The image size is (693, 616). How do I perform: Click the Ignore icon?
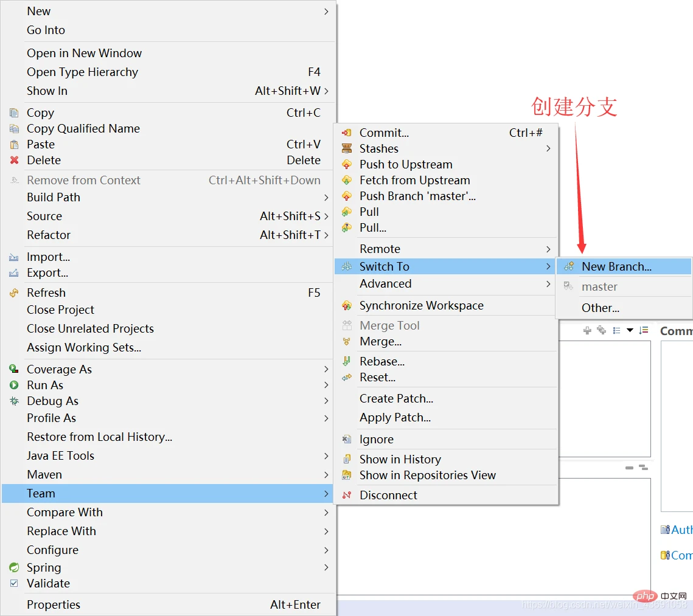pos(347,440)
